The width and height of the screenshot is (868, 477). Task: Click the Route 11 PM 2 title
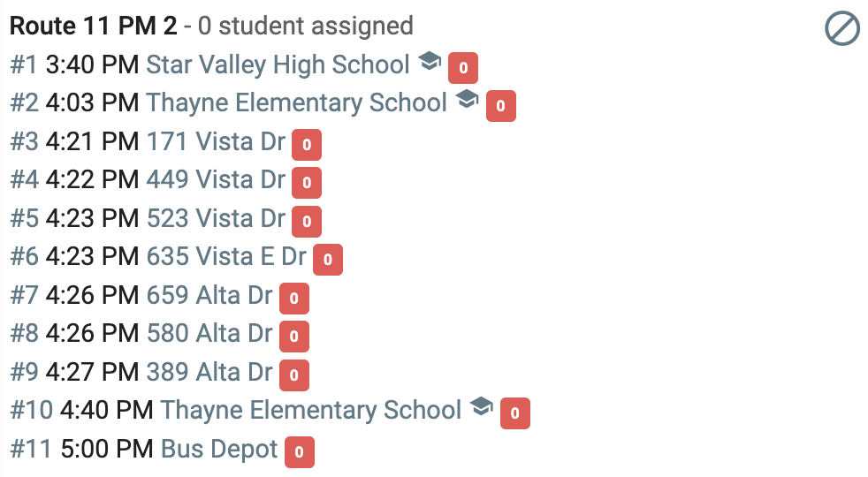[x=94, y=26]
